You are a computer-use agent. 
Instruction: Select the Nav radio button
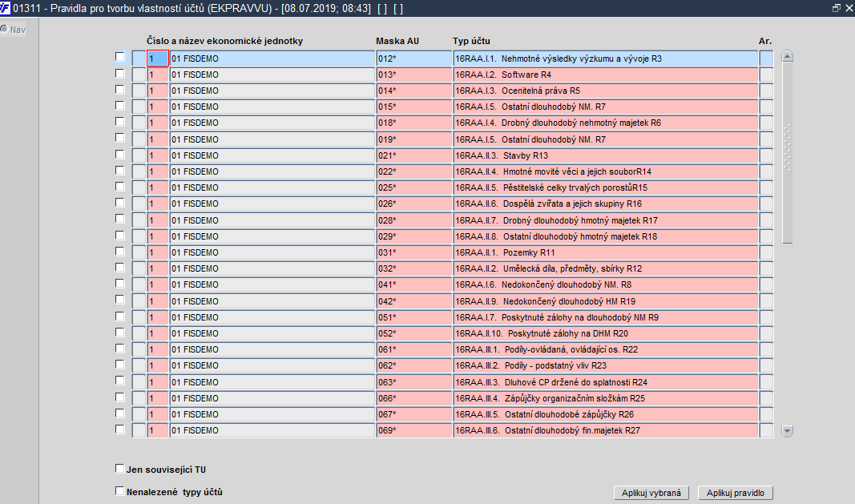4,29
